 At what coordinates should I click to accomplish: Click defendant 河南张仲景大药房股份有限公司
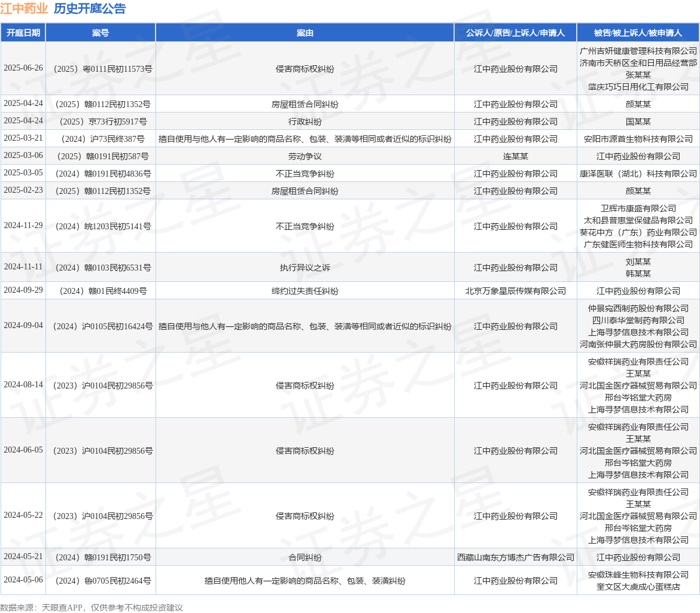coord(638,344)
